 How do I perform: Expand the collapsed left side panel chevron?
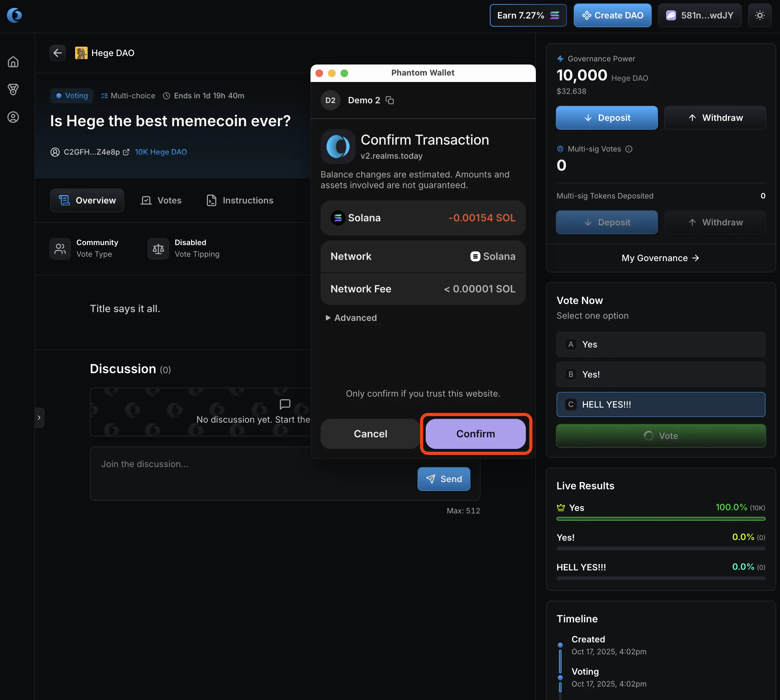pos(39,417)
